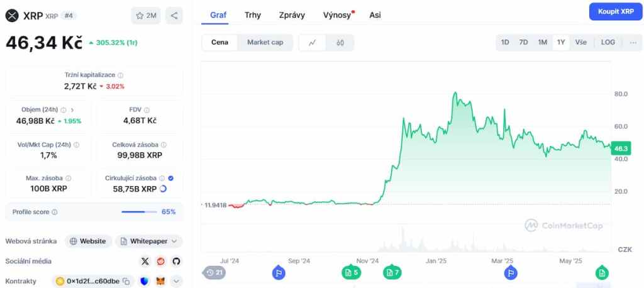
Task: Enable LOG scale on the chart
Action: point(608,43)
